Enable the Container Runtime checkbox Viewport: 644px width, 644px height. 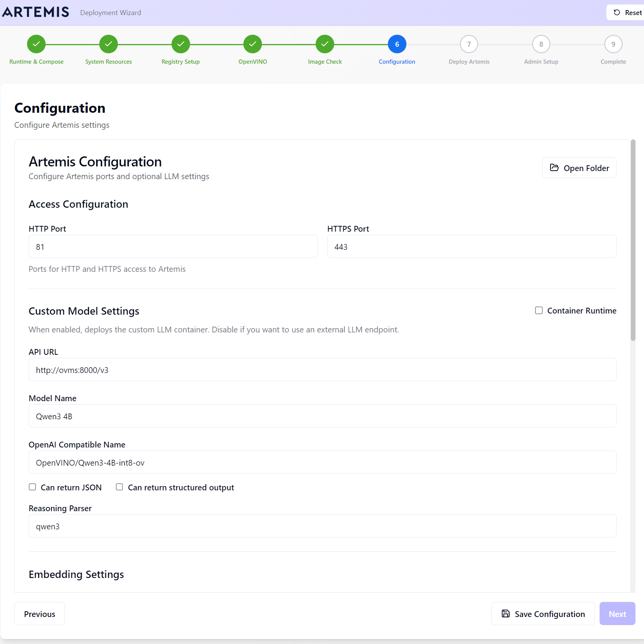[x=539, y=311]
